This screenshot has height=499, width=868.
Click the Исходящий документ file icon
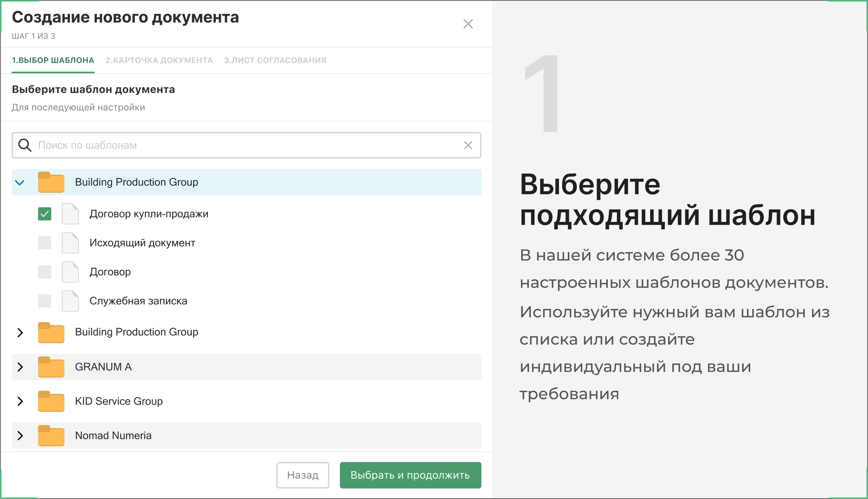click(70, 243)
